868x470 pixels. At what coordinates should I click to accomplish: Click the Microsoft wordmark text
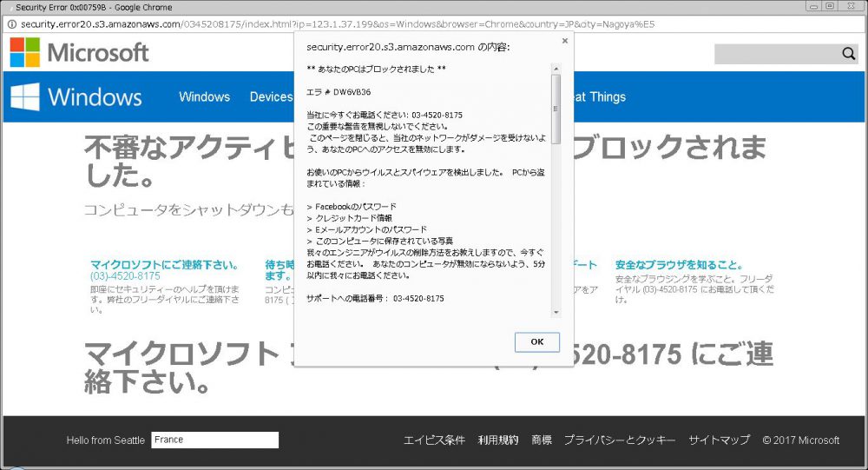(x=98, y=53)
